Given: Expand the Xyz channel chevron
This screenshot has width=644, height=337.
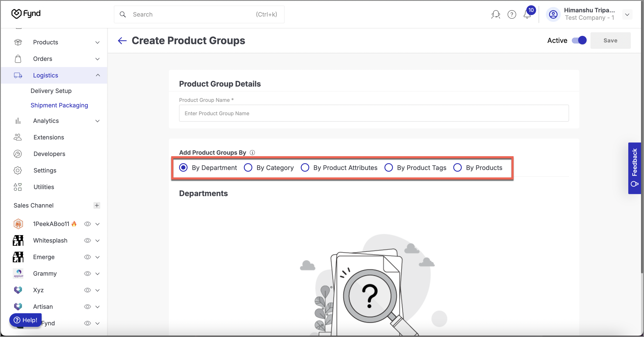Looking at the screenshot, I should [x=97, y=290].
